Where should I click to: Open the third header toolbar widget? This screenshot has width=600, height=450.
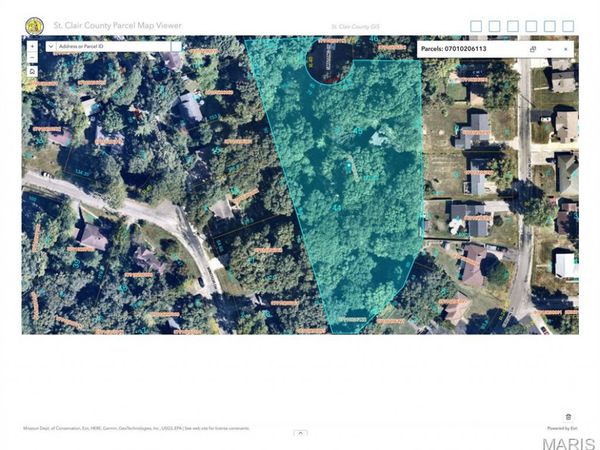click(513, 26)
